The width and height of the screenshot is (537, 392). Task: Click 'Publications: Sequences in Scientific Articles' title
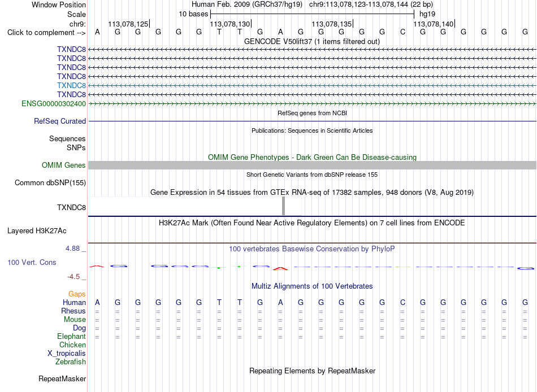tap(312, 130)
